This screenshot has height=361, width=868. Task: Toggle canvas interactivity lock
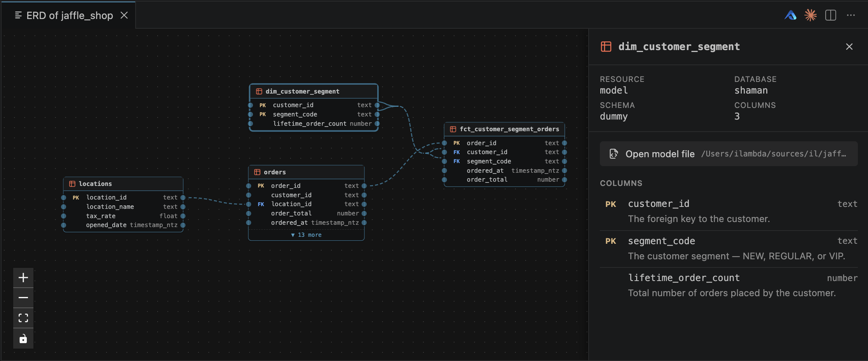coord(23,338)
